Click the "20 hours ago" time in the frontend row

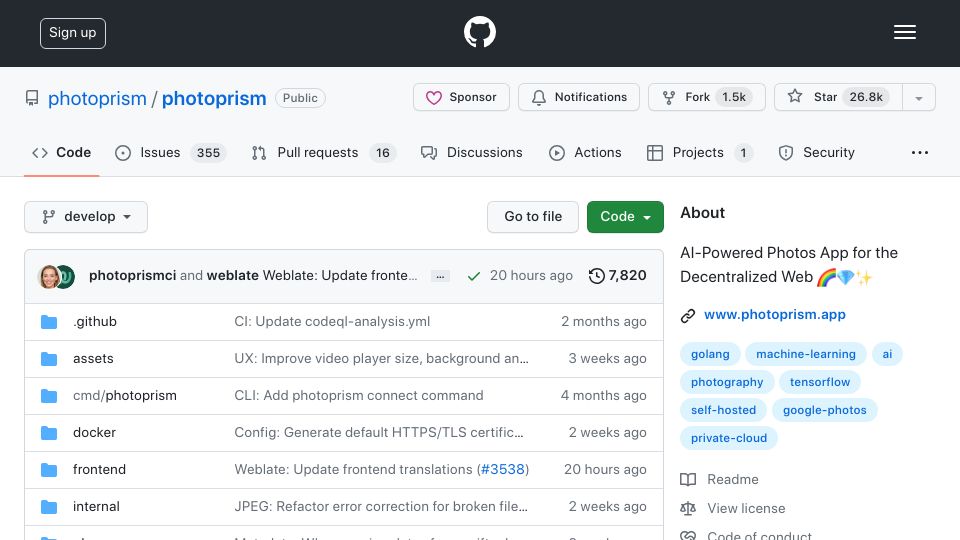pos(605,470)
